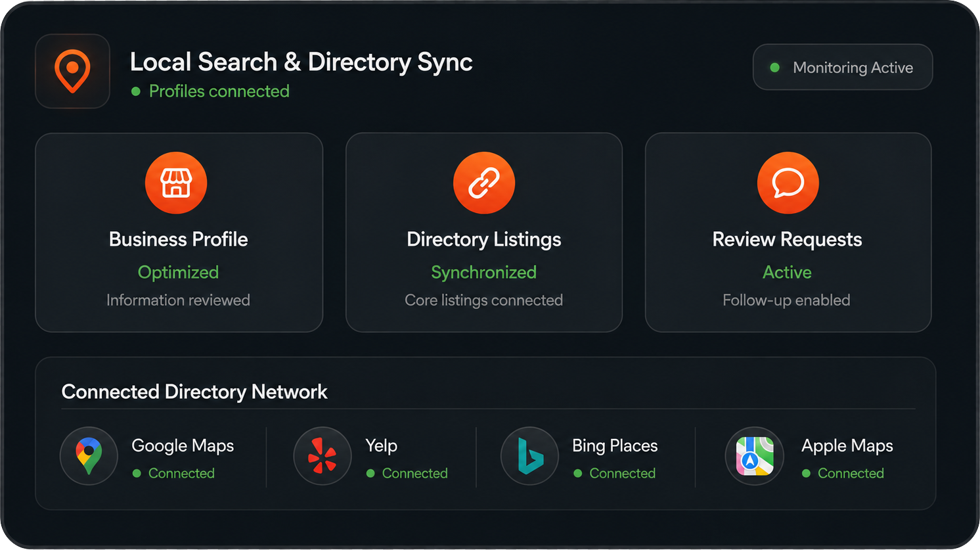Viewport: 980px width, 550px height.
Task: Click the Profiles connected status text
Action: [x=219, y=91]
